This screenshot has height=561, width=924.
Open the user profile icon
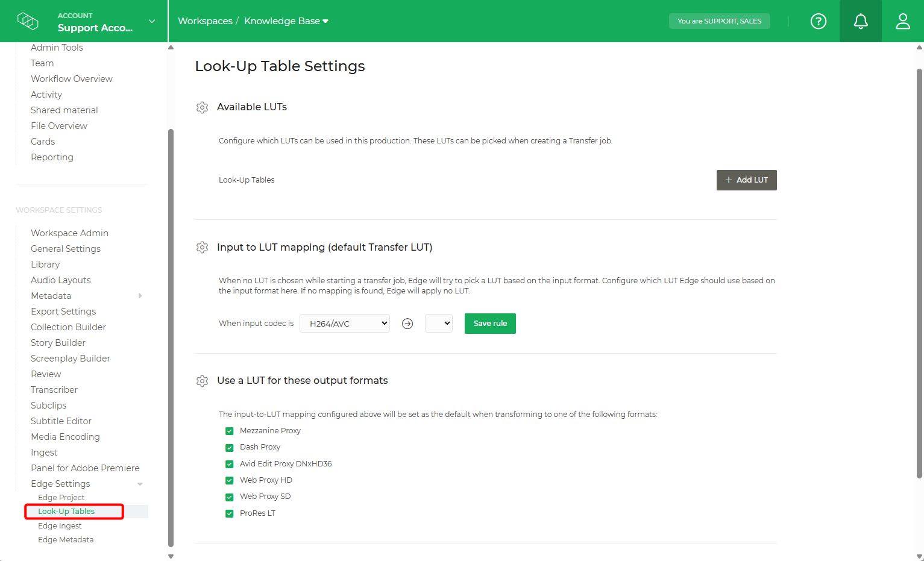coord(902,21)
